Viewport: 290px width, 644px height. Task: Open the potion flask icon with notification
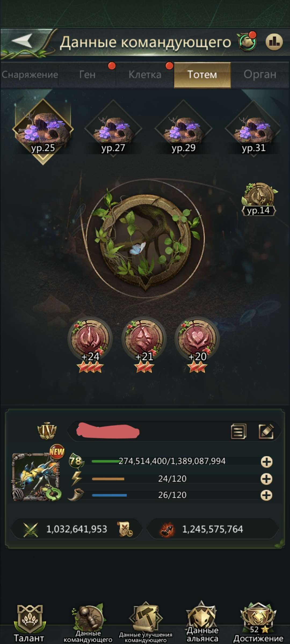point(247,41)
